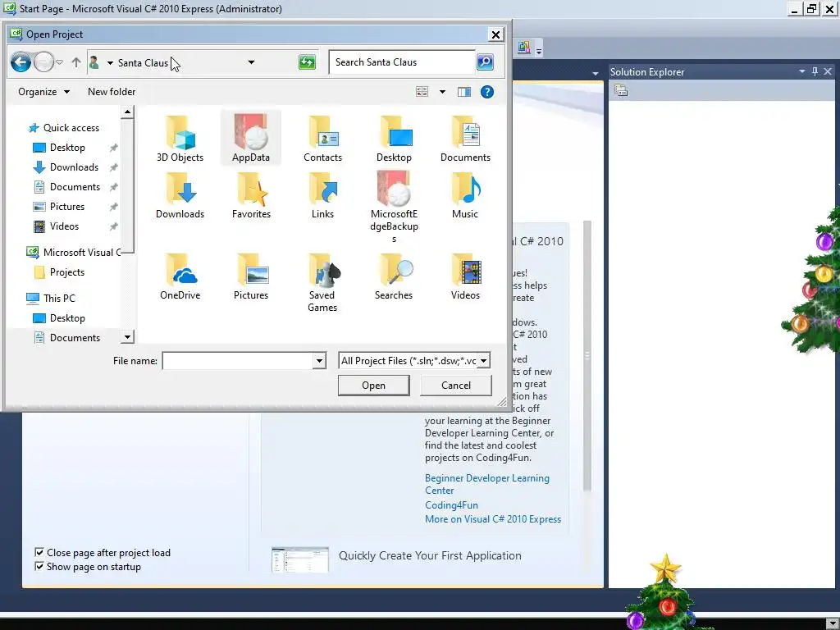This screenshot has width=840, height=630.
Task: Toggle the preview pane icon
Action: click(x=464, y=92)
